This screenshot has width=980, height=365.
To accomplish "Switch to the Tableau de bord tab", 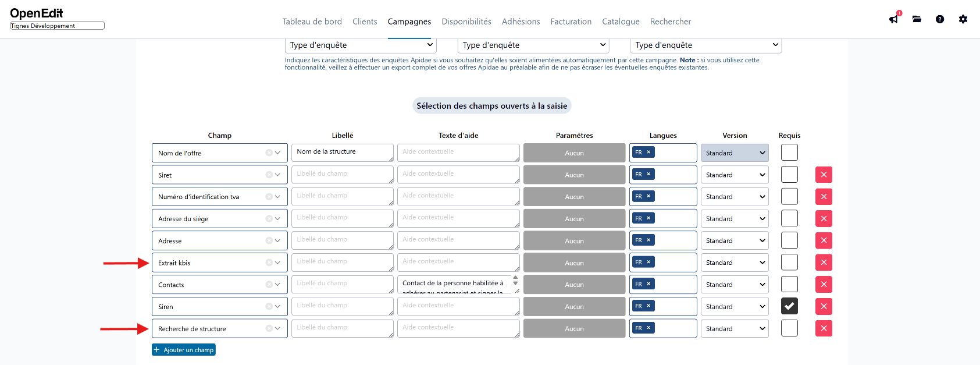I will pos(312,22).
